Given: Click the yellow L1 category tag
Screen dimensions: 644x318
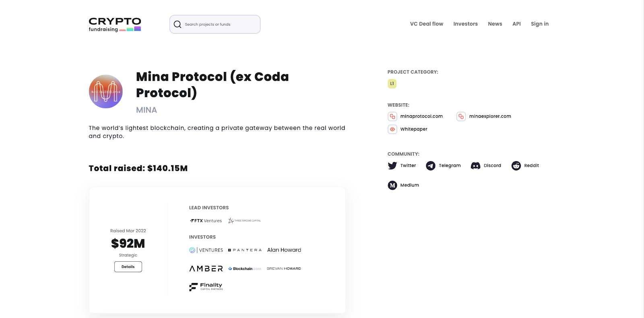Looking at the screenshot, I should (392, 84).
